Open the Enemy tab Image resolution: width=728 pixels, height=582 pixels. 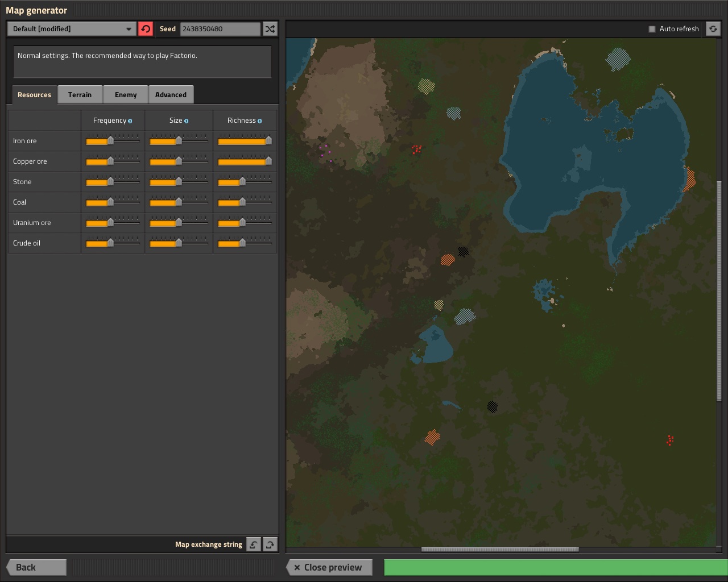tap(126, 95)
